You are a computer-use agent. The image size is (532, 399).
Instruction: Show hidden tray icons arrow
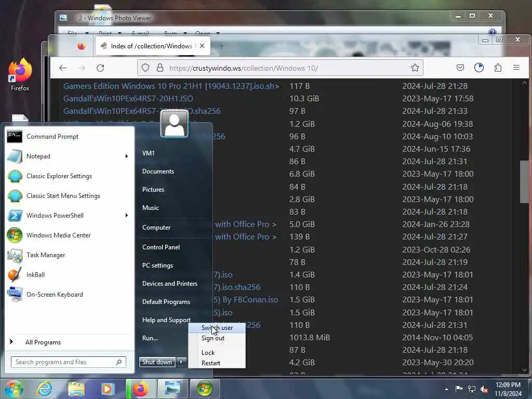(446, 389)
